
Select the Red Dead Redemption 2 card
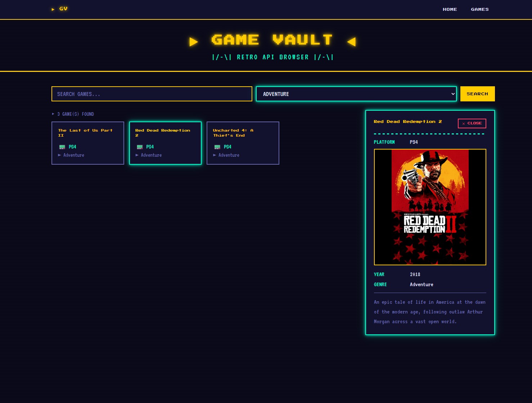coord(165,143)
